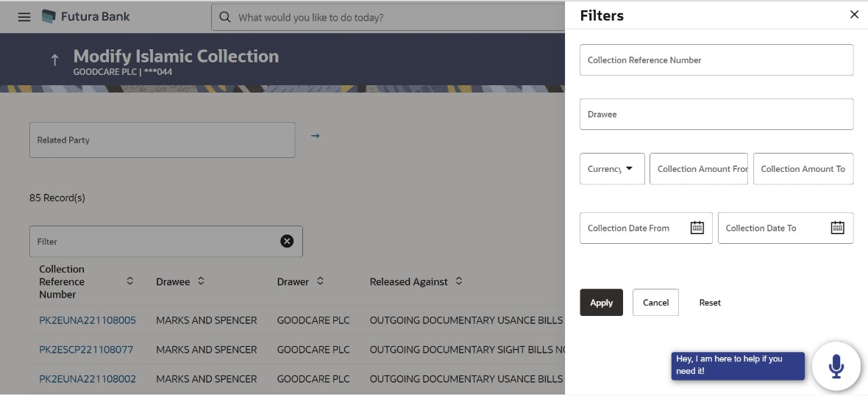Click the Drawee filter input

point(716,114)
